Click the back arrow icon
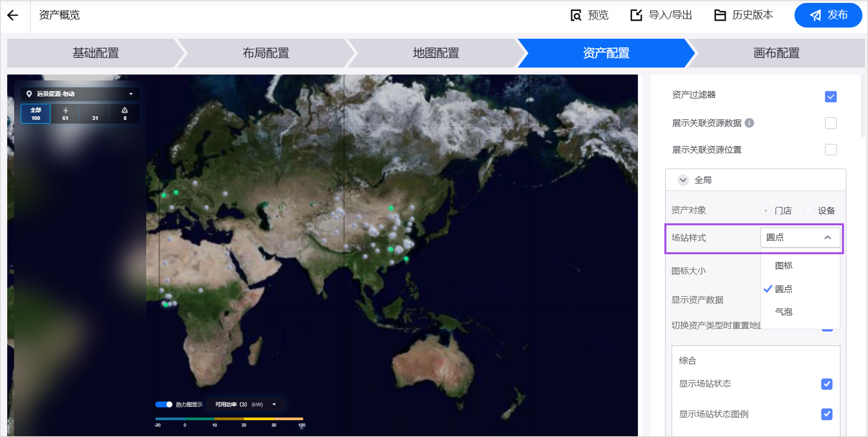 pyautogui.click(x=13, y=15)
